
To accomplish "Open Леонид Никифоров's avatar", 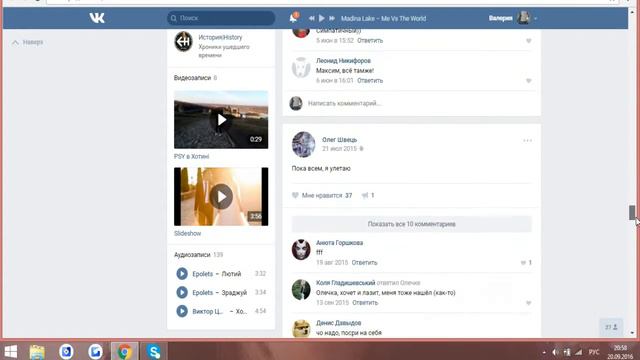I will click(301, 68).
